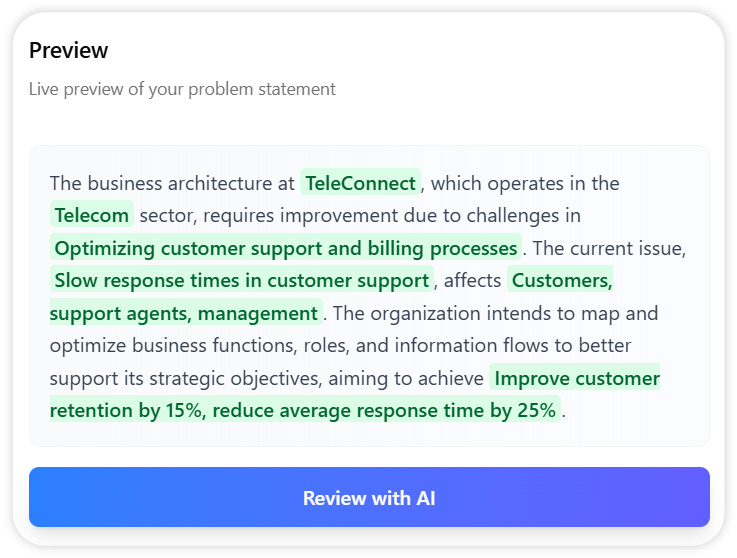Click the Preview heading

(68, 50)
